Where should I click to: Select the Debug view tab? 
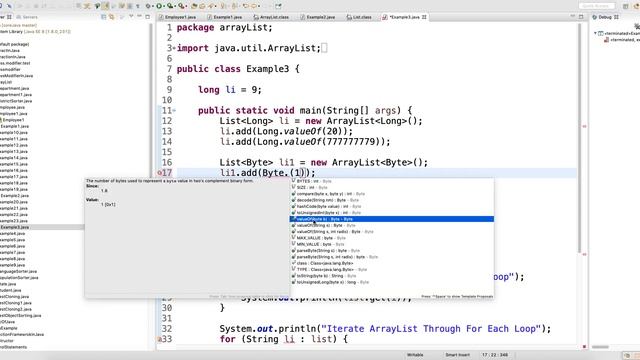tap(605, 17)
